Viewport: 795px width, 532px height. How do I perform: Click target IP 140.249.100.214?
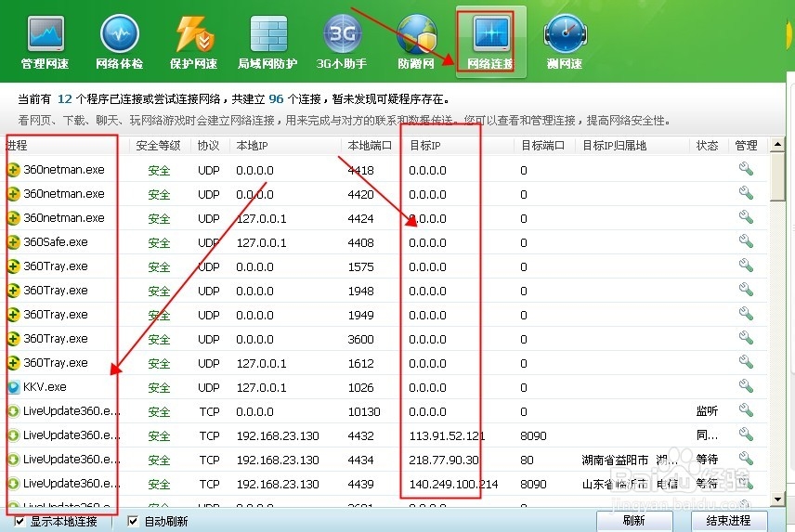tap(453, 485)
